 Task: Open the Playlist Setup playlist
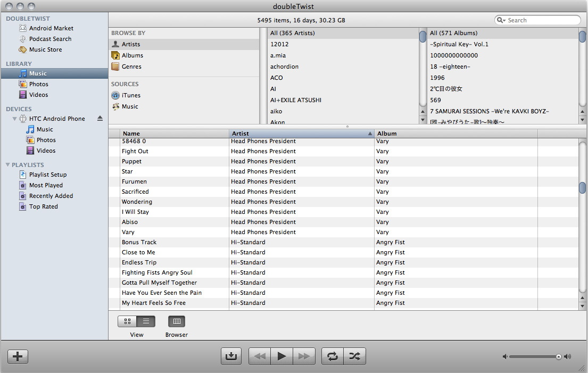(47, 175)
